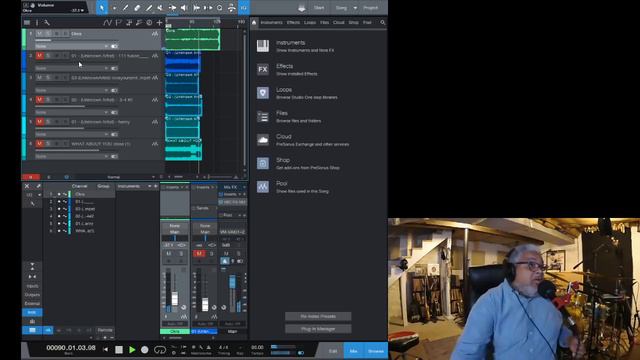Toggle loop mode in the transport

pyautogui.click(x=160, y=350)
